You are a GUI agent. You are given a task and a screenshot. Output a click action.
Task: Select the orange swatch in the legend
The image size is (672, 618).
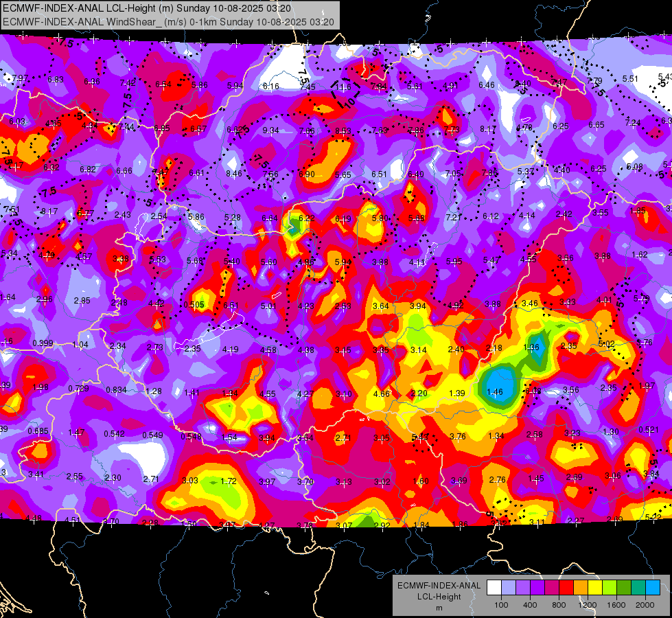(x=581, y=588)
